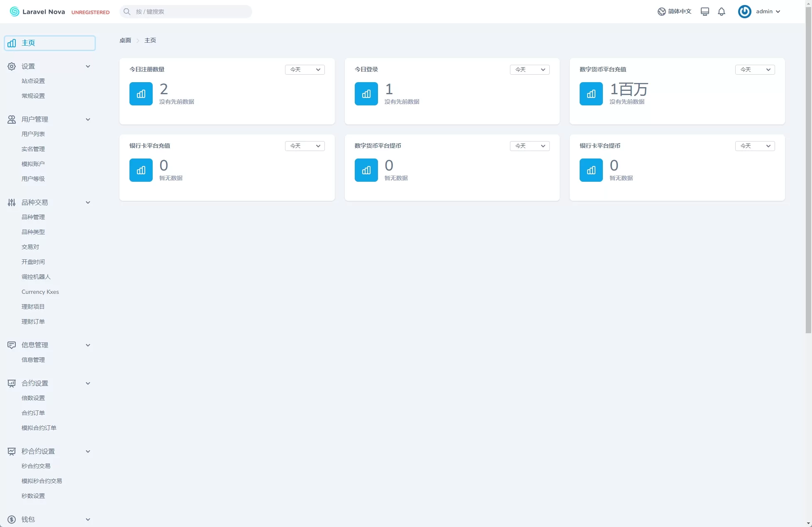Select 主页 in the sidebar
This screenshot has height=527, width=812.
(x=50, y=43)
